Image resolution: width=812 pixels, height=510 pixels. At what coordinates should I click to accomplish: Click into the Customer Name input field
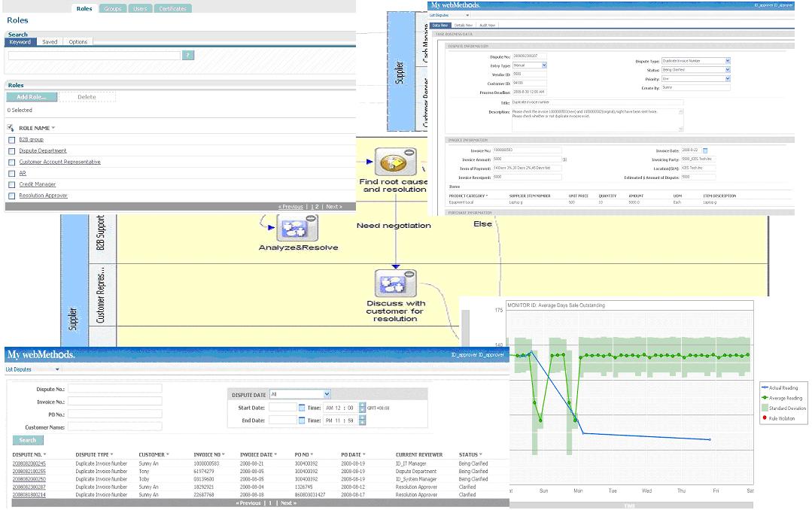[115, 427]
